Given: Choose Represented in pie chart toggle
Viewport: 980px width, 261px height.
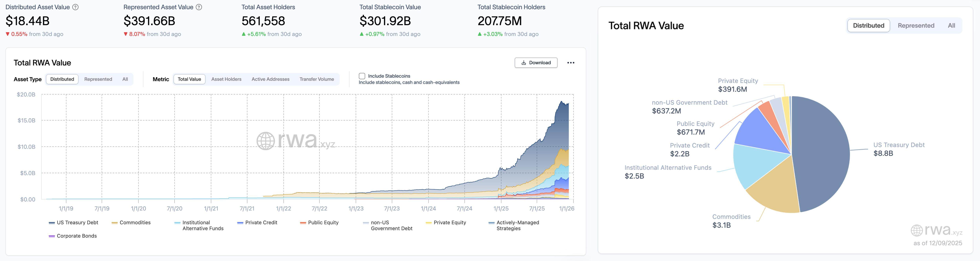Looking at the screenshot, I should pyautogui.click(x=916, y=26).
